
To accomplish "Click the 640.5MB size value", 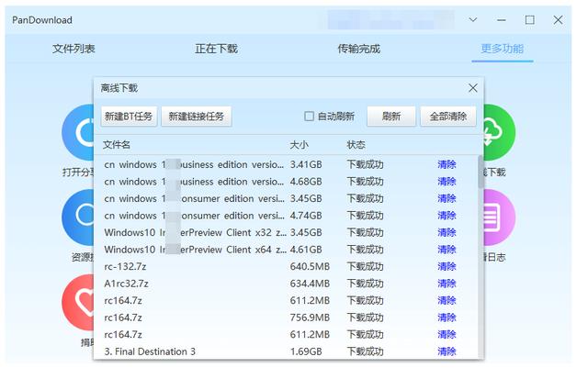I will [x=310, y=267].
